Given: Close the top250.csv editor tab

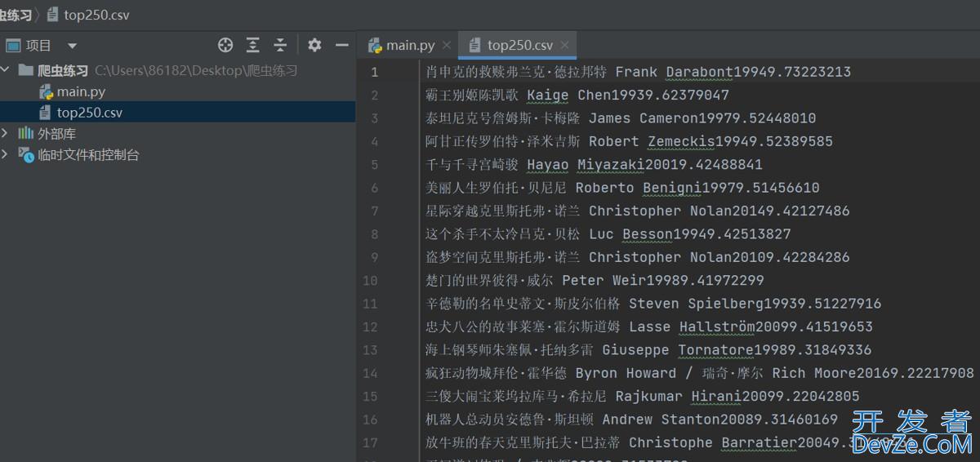Looking at the screenshot, I should pyautogui.click(x=564, y=45).
